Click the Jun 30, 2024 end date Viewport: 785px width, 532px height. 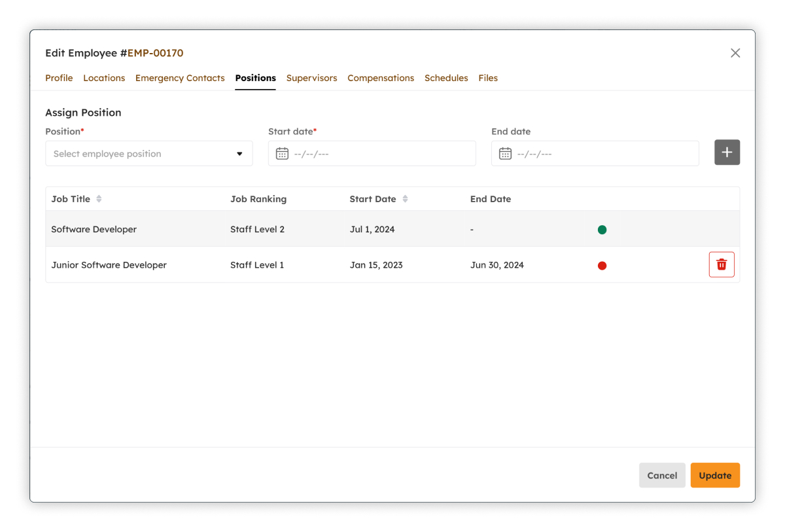tap(497, 265)
